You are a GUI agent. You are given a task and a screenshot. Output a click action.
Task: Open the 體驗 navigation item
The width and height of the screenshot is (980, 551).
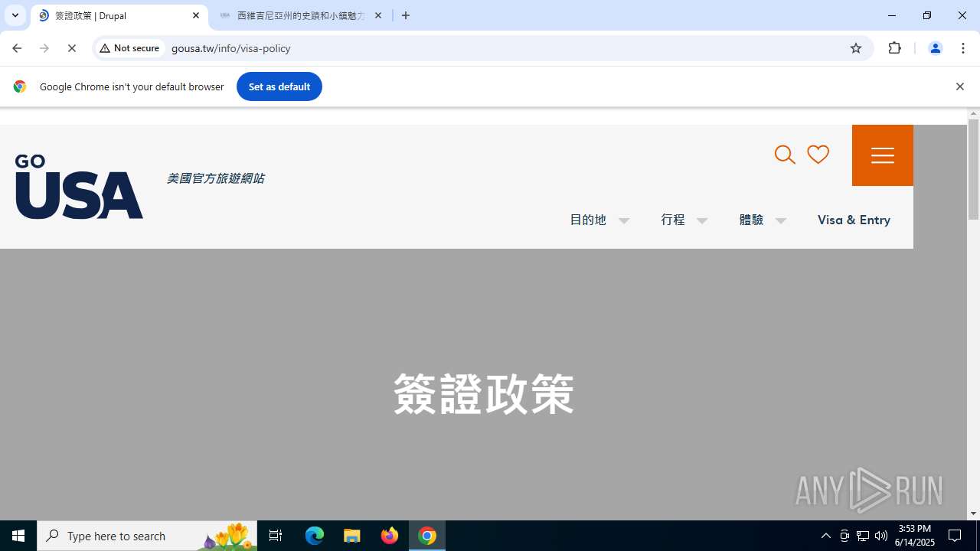click(751, 220)
